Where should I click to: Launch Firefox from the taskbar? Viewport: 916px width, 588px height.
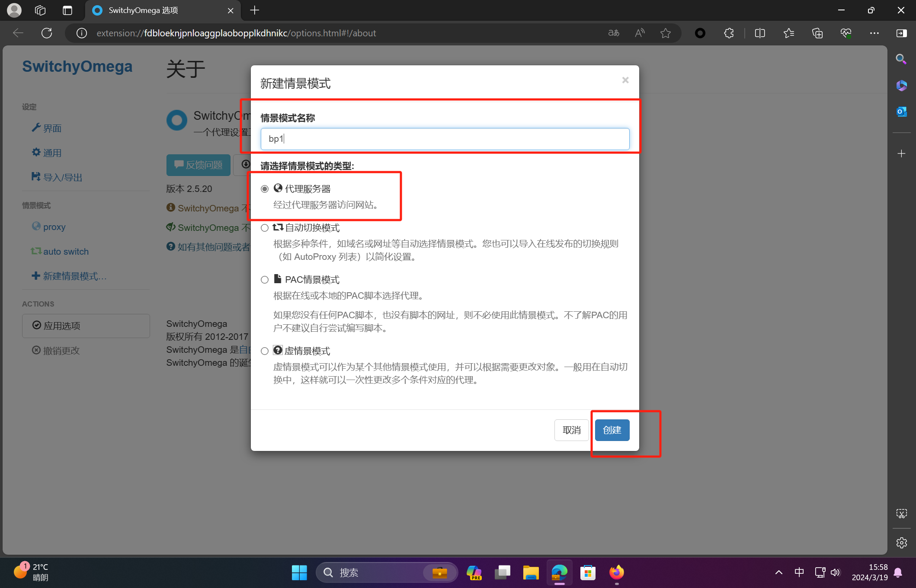(x=616, y=572)
